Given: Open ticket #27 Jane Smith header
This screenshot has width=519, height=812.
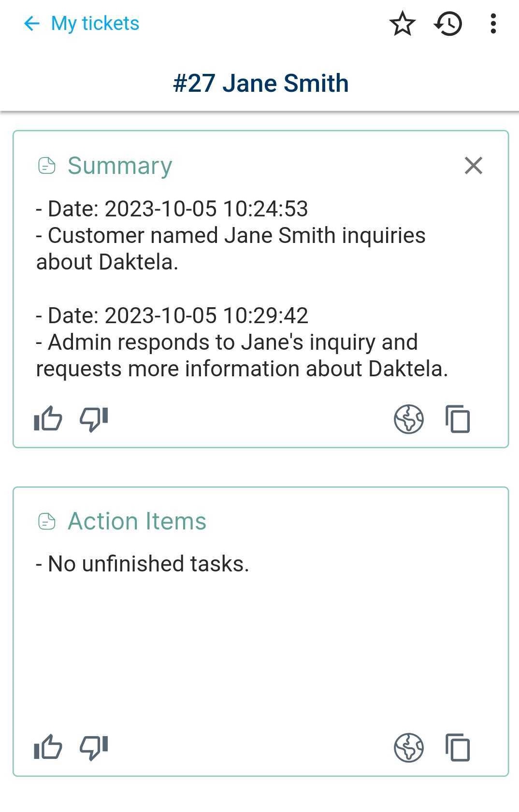Looking at the screenshot, I should pyautogui.click(x=259, y=83).
